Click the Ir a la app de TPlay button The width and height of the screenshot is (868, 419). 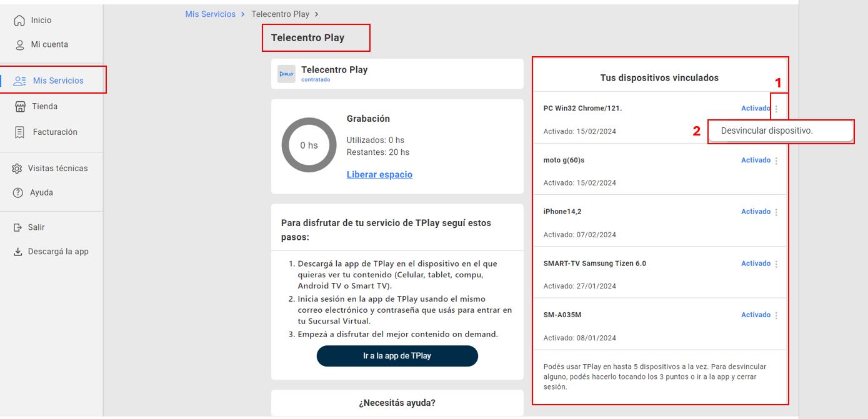397,356
